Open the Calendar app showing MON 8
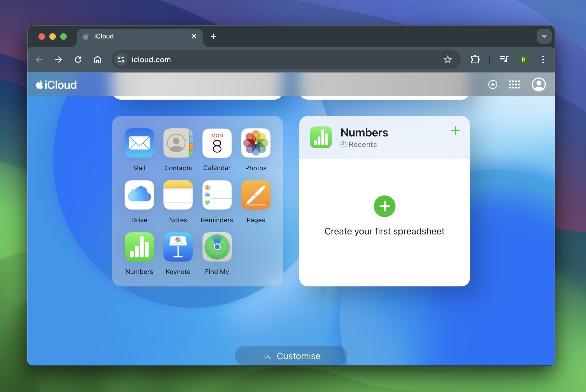586x392 pixels. pyautogui.click(x=217, y=143)
